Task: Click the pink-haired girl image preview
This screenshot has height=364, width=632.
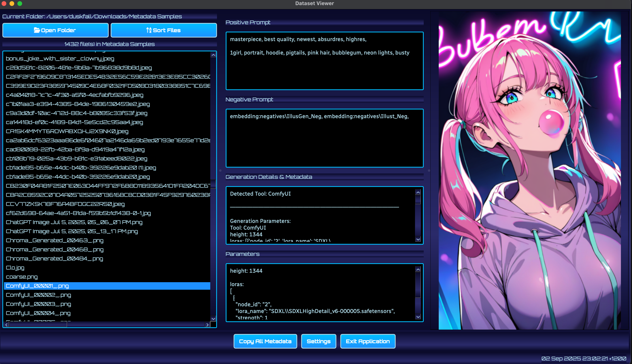Action: click(x=529, y=170)
